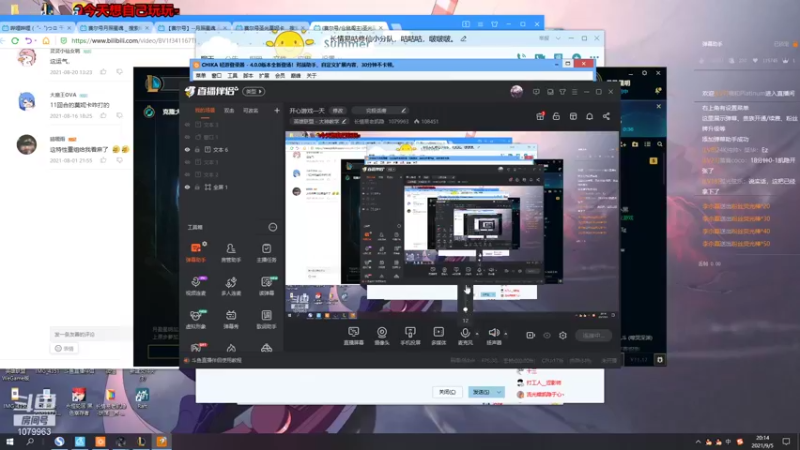The height and width of the screenshot is (450, 800).
Task: Click the streamer avatar in title bar
Action: tap(516, 92)
